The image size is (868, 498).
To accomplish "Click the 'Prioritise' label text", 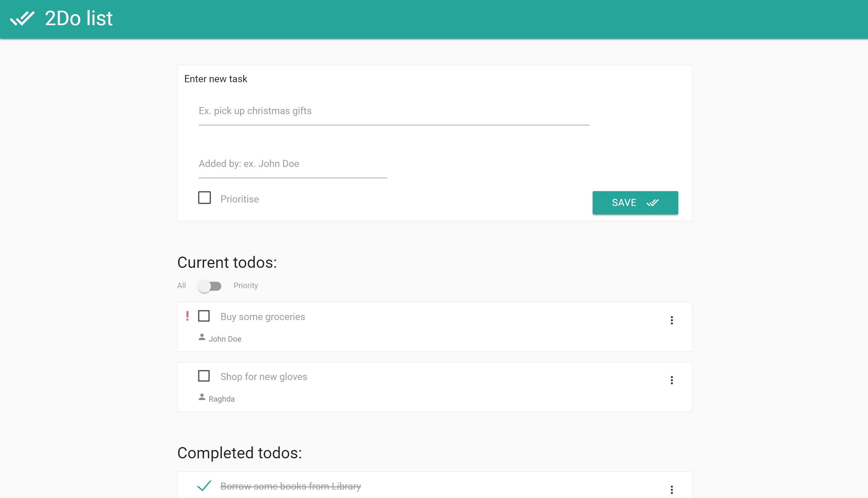I will pyautogui.click(x=239, y=199).
